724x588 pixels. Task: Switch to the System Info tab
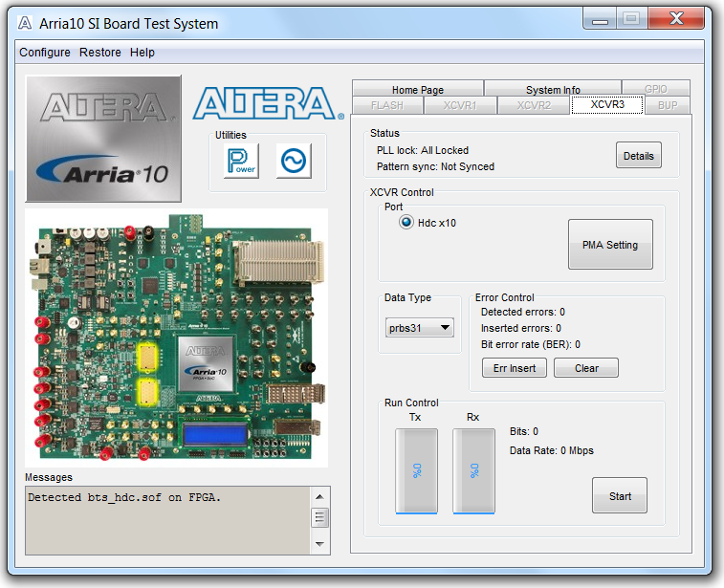click(x=552, y=90)
